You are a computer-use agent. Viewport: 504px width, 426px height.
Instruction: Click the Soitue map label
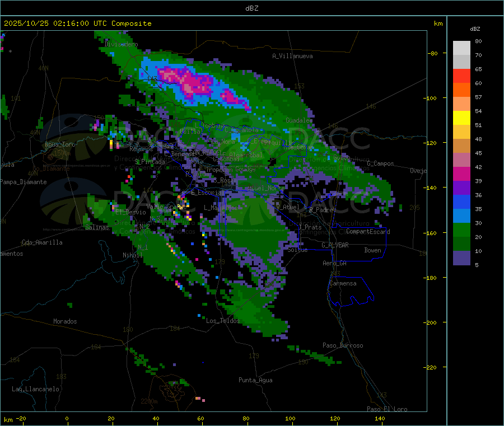[x=297, y=250]
